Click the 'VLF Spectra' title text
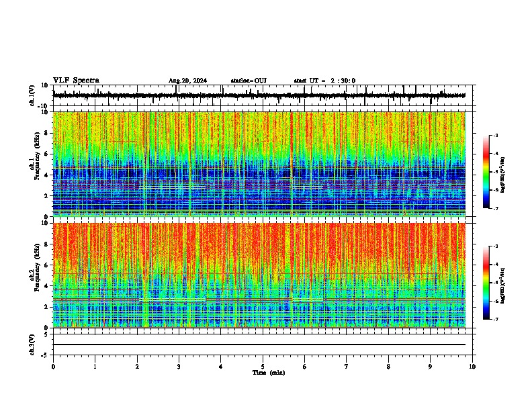The height and width of the screenshot is (411, 532). [x=76, y=81]
